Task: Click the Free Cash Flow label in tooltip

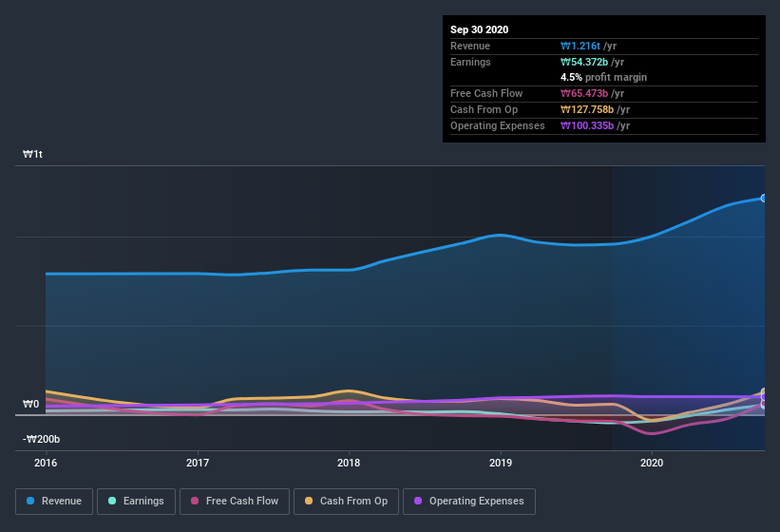Action: coord(486,93)
